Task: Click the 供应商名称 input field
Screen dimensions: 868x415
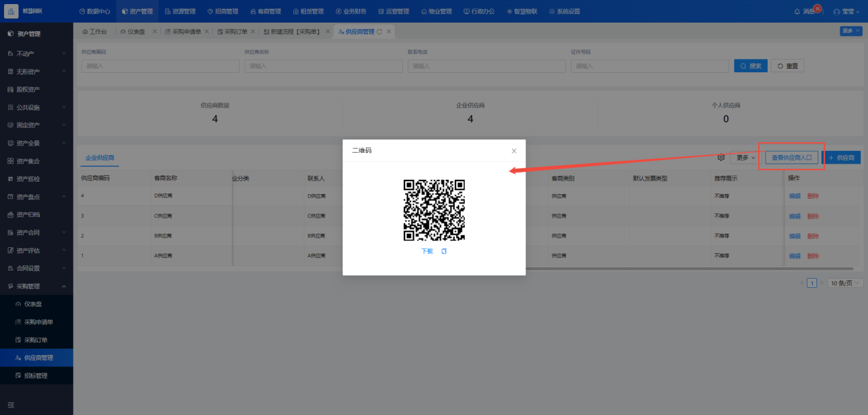Action: [323, 66]
